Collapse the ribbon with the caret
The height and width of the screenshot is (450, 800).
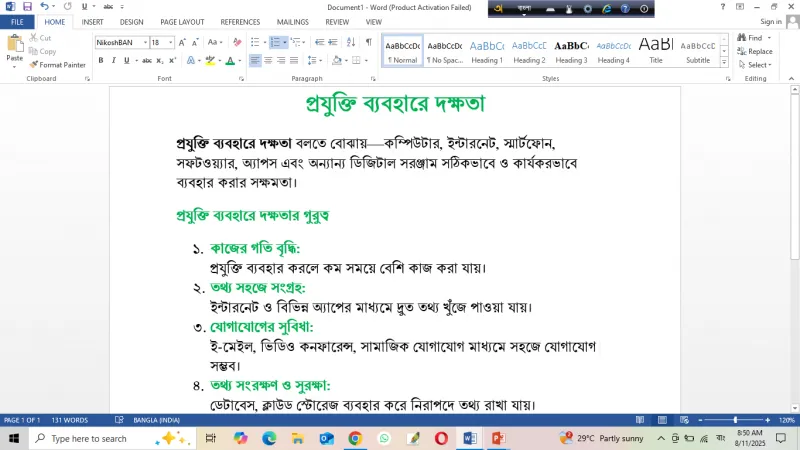[x=791, y=79]
